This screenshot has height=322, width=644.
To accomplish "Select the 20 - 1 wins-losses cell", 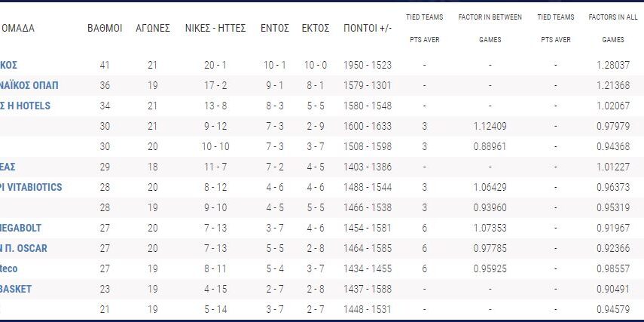I will 216,66.
